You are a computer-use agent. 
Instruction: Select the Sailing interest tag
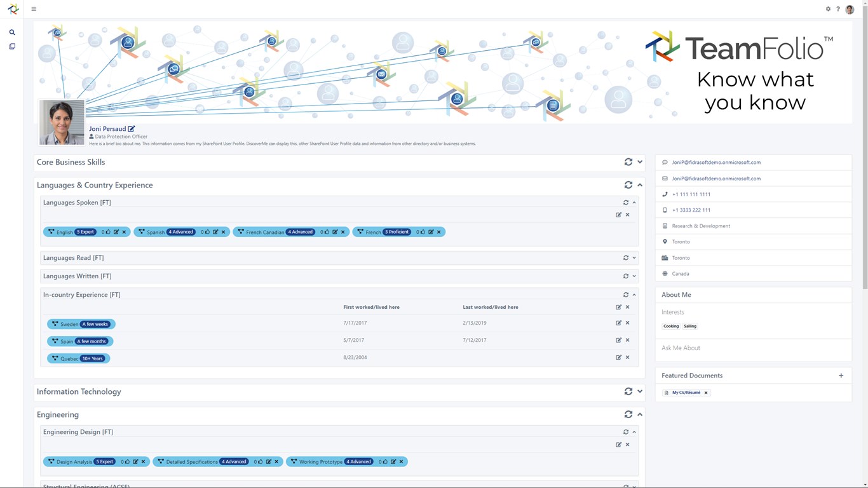(x=690, y=326)
